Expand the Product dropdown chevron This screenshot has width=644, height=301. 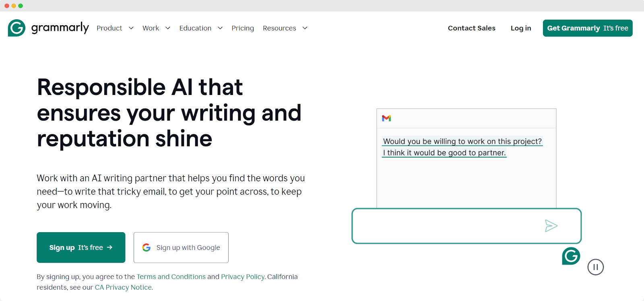(x=131, y=28)
